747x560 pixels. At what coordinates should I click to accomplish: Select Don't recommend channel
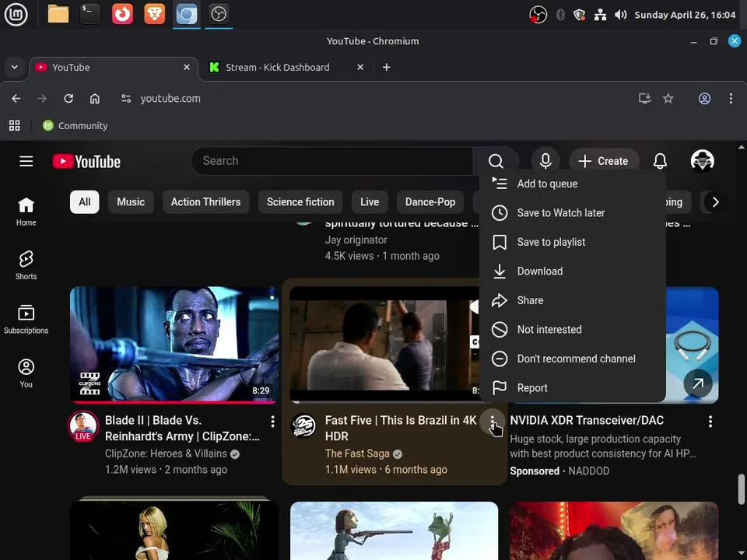(573, 359)
